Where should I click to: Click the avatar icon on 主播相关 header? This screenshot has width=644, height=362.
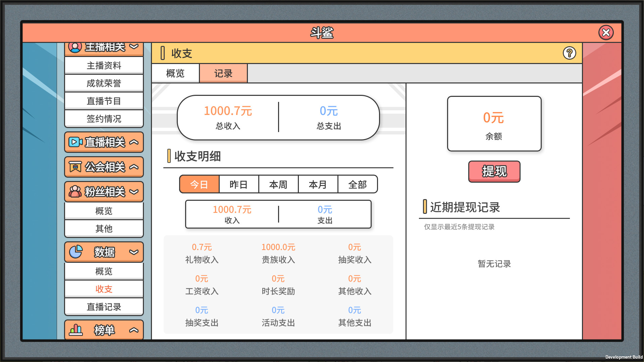(75, 47)
